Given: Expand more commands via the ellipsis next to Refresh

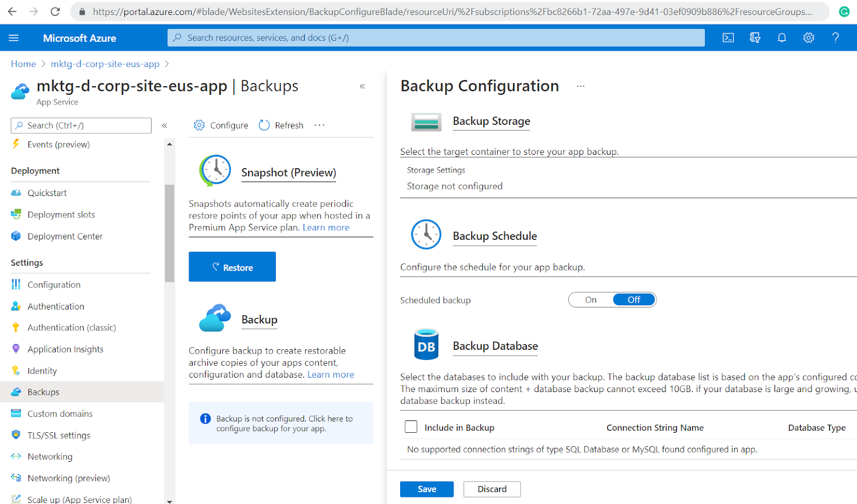Looking at the screenshot, I should 319,125.
